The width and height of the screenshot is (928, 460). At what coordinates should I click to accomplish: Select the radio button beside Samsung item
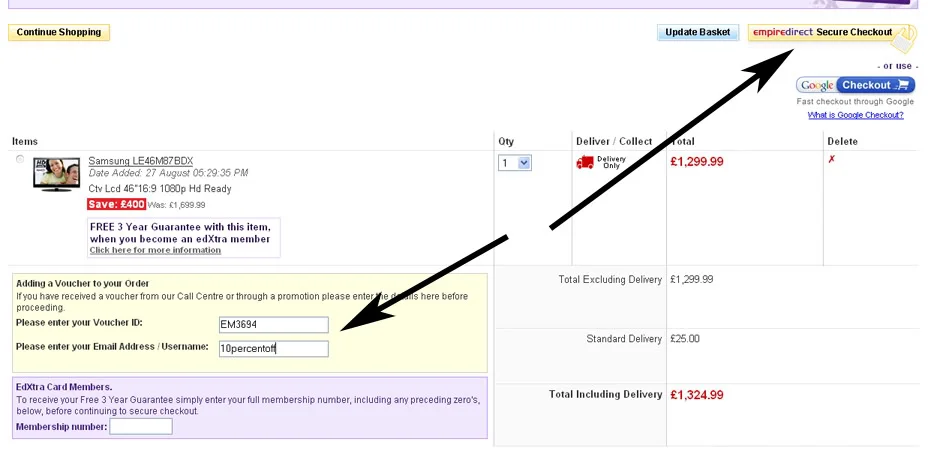pos(20,159)
